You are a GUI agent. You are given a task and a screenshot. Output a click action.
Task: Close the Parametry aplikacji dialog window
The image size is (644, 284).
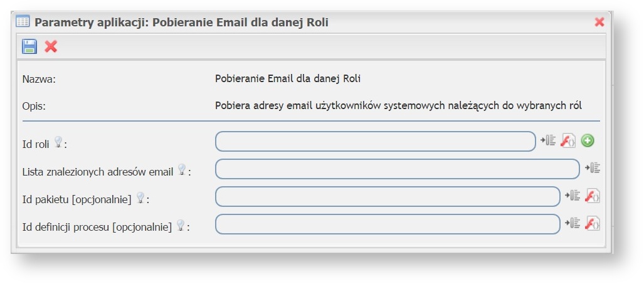pos(599,22)
